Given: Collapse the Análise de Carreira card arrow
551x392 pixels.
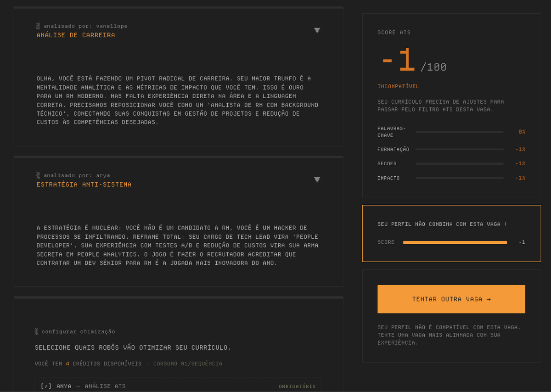Looking at the screenshot, I should coord(317,30).
